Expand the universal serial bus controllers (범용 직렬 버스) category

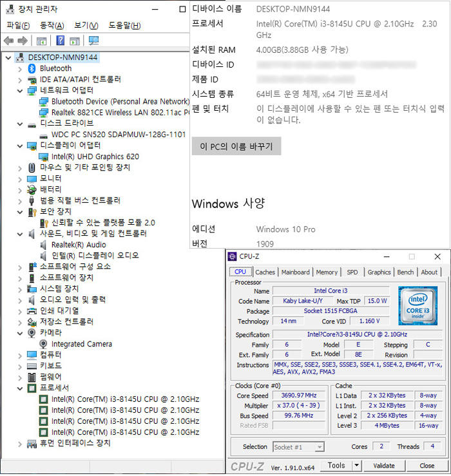[x=20, y=201]
